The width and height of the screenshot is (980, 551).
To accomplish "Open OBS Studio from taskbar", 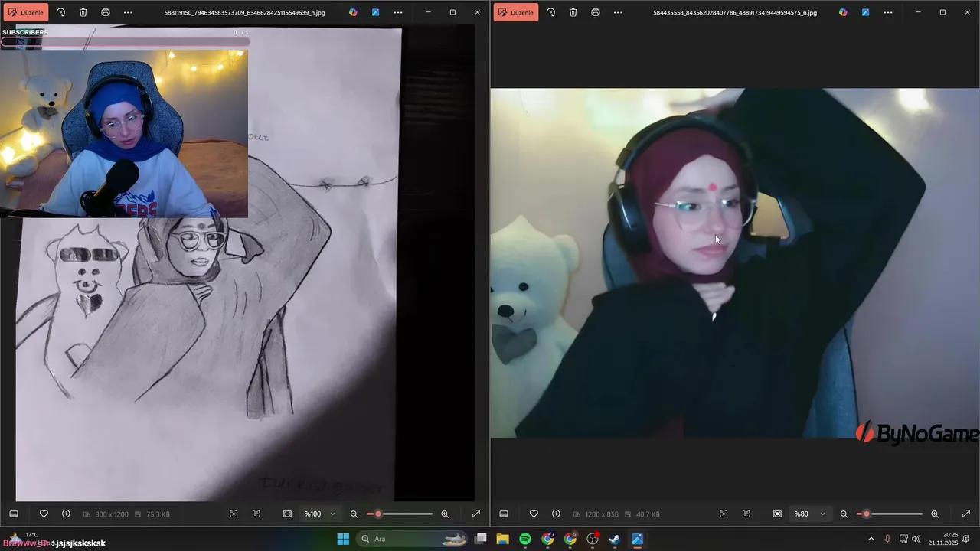I will [x=593, y=539].
